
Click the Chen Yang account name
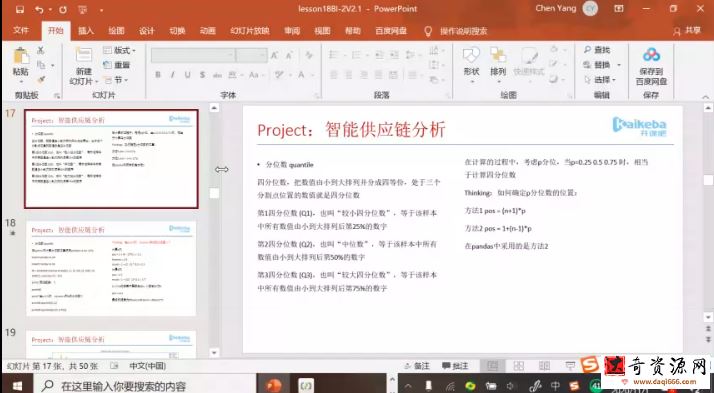(556, 8)
